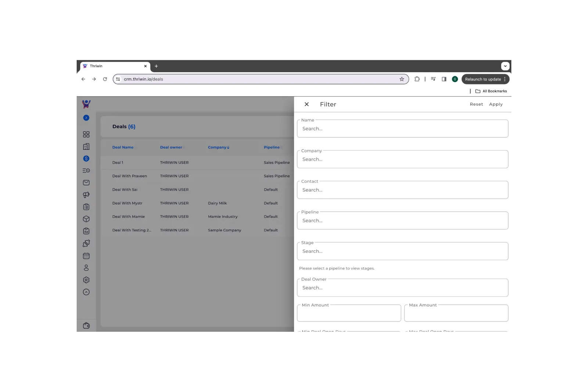Open the dashboard grid icon

[86, 135]
